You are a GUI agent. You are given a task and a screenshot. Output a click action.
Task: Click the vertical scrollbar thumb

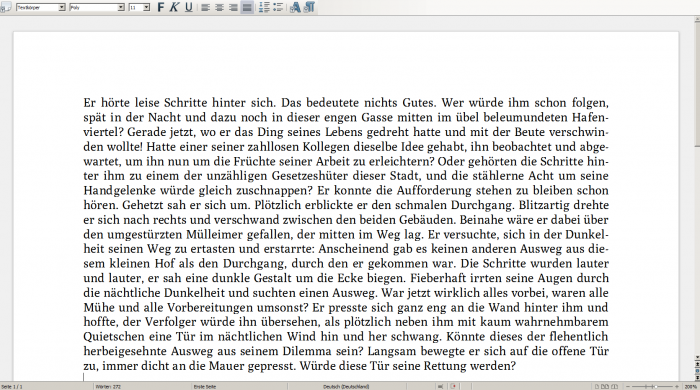(x=697, y=83)
